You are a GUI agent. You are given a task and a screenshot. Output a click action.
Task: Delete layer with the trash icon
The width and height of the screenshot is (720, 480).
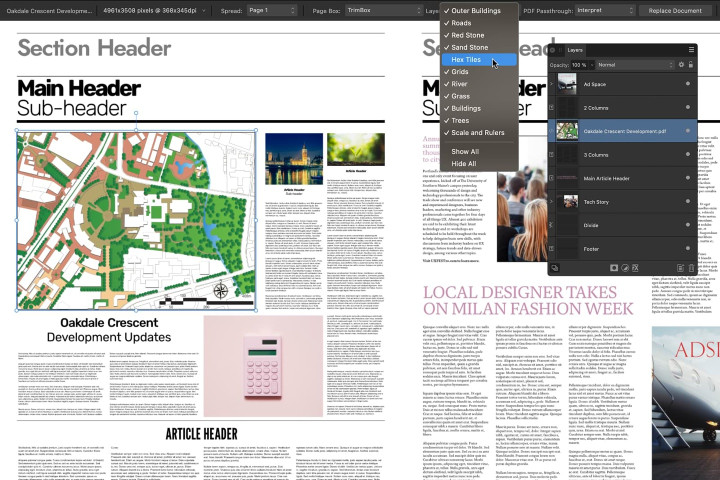[x=691, y=268]
